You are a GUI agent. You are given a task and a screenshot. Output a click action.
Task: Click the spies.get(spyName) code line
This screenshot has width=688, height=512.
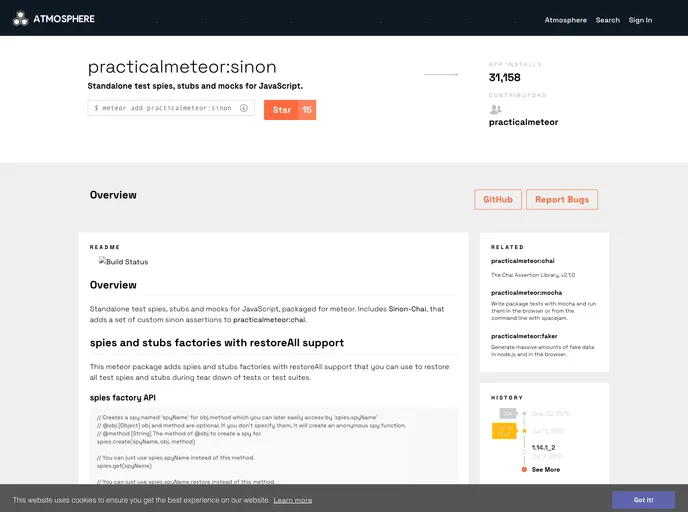(x=124, y=466)
